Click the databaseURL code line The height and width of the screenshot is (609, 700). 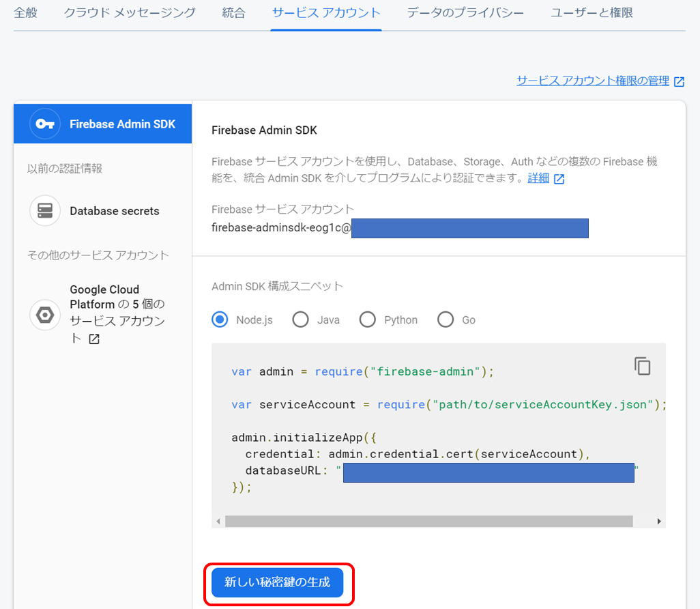click(442, 471)
